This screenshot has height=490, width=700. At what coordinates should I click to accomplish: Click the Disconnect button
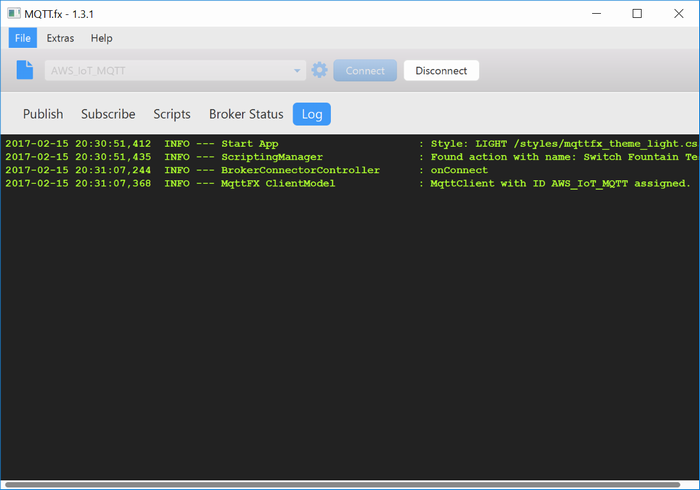(442, 71)
